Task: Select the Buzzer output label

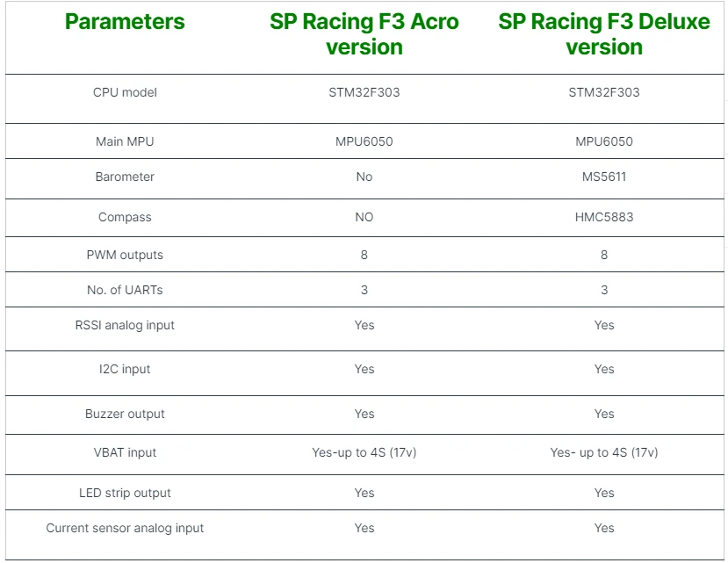Action: tap(125, 414)
